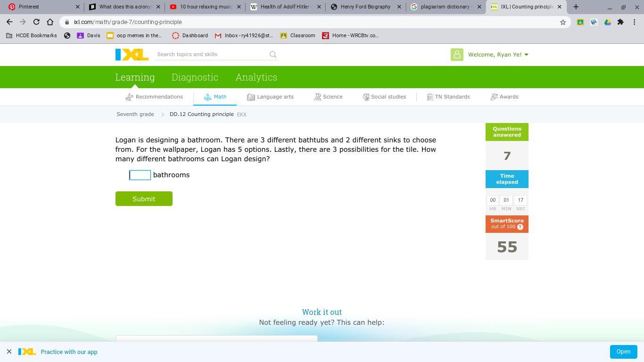Follow the Seventh grade breadcrumb link

coord(135,115)
